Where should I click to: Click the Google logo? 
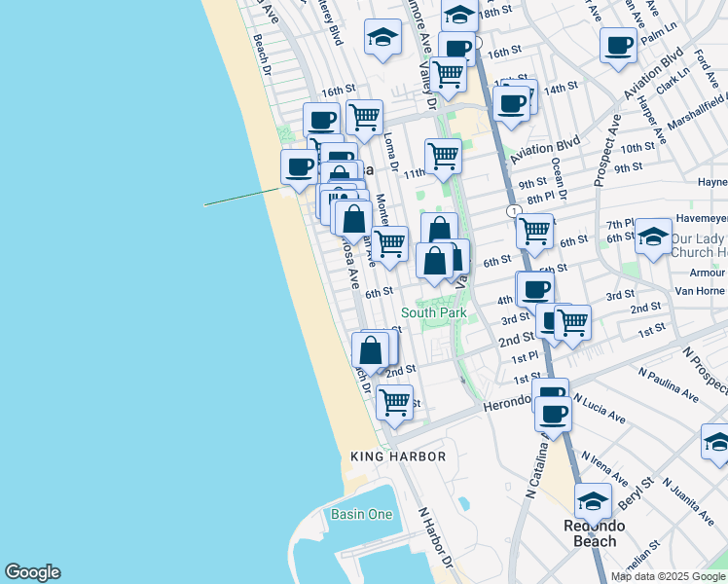(32, 572)
